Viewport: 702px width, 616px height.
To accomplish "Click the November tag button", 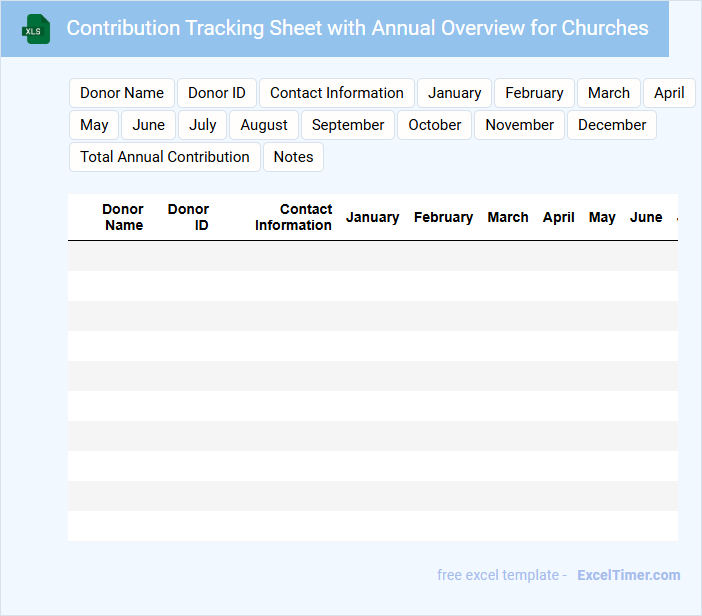I will coord(520,125).
